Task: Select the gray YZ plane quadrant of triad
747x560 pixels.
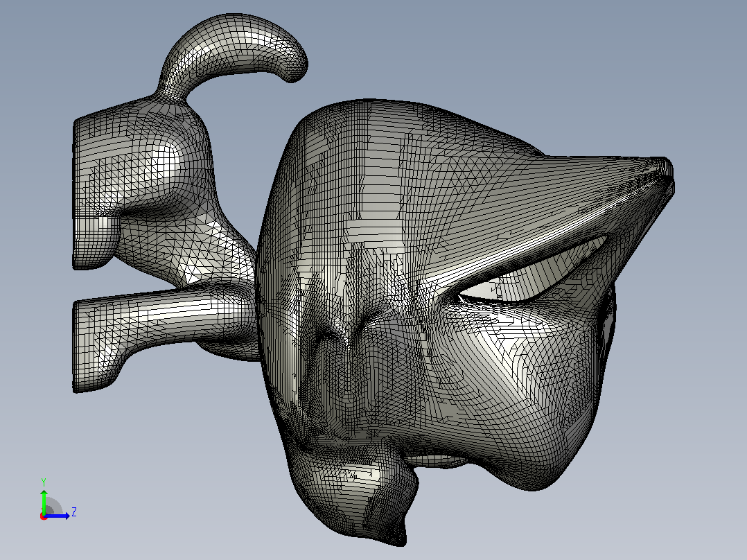Action: click(x=53, y=507)
